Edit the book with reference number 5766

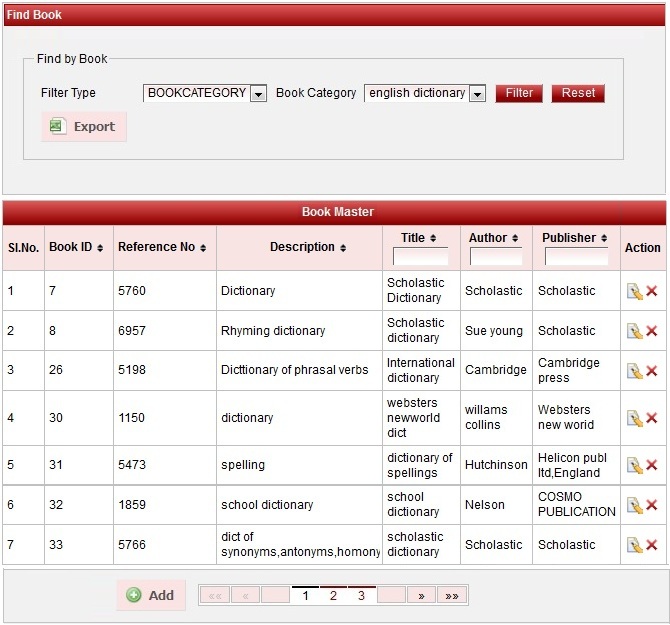pos(634,545)
